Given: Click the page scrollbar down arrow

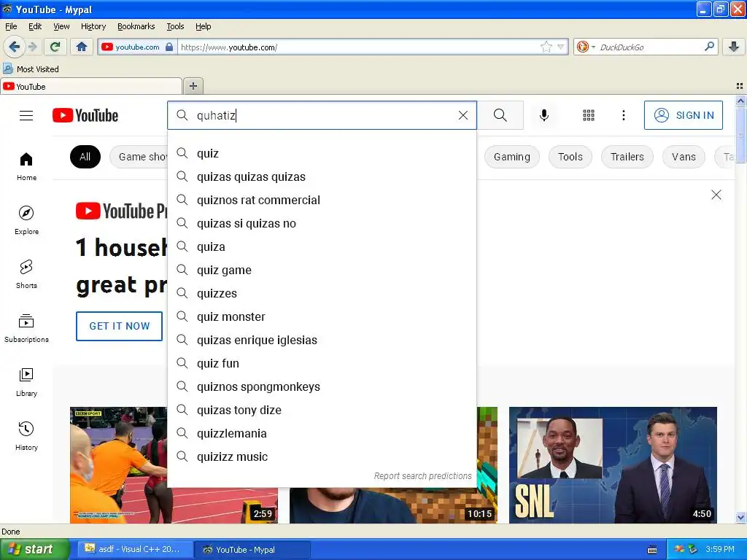Looking at the screenshot, I should click(740, 518).
